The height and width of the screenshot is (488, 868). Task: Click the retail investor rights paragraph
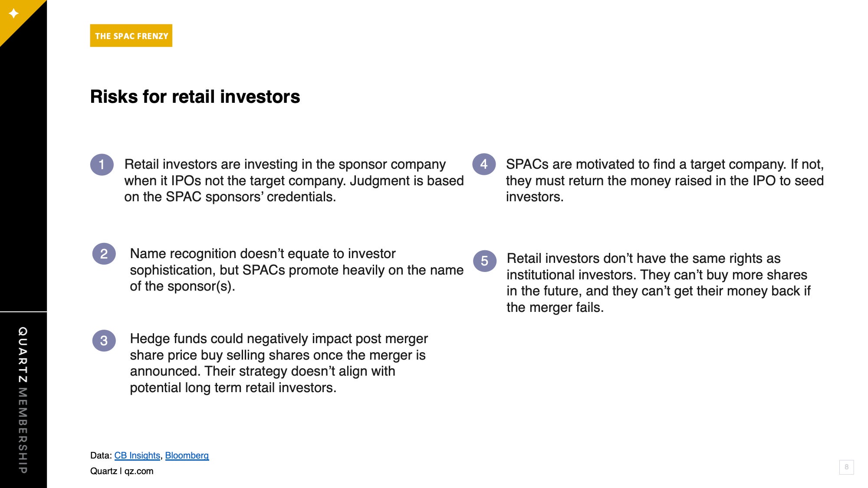[x=658, y=283]
